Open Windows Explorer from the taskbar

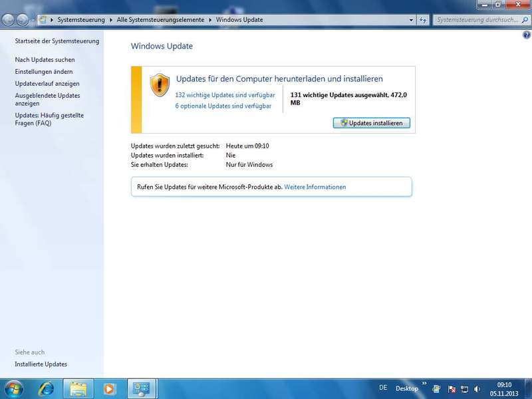point(78,388)
